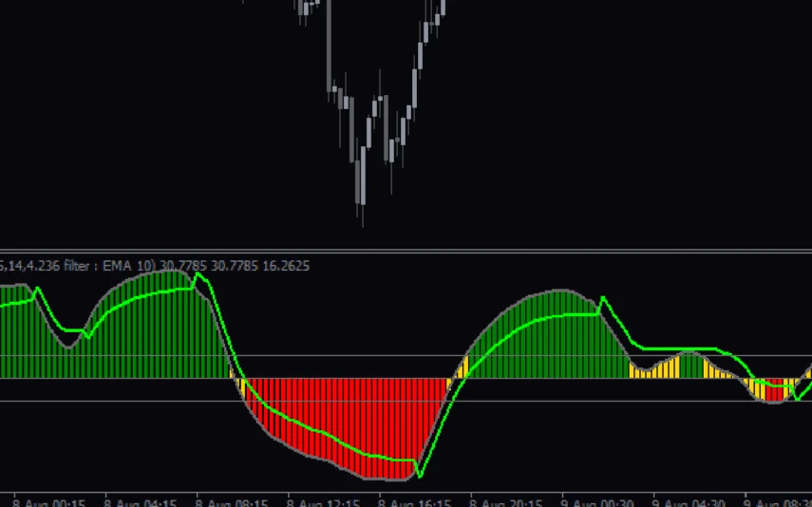
Task: Click the bright green signal line's lowest trough
Action: (419, 477)
